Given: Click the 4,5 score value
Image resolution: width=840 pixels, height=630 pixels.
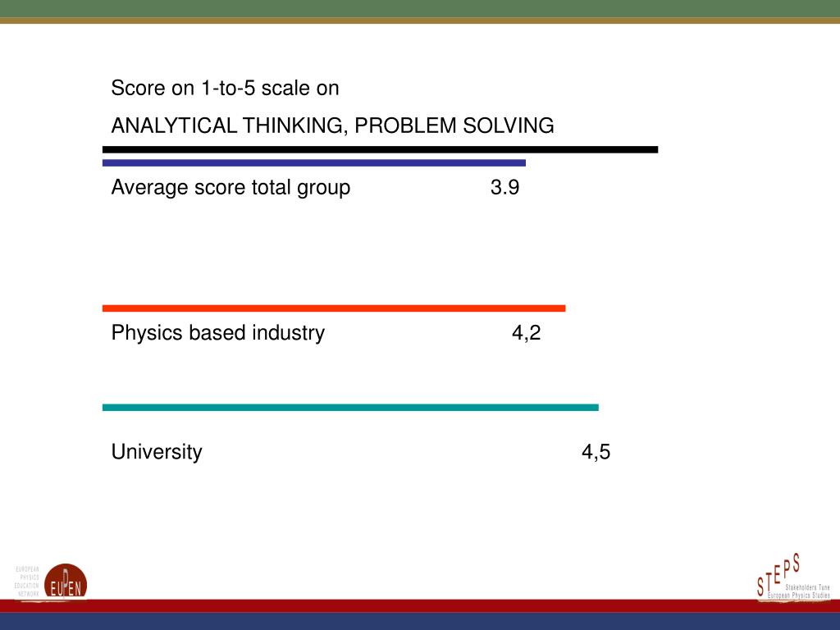Looking at the screenshot, I should click(x=596, y=452).
